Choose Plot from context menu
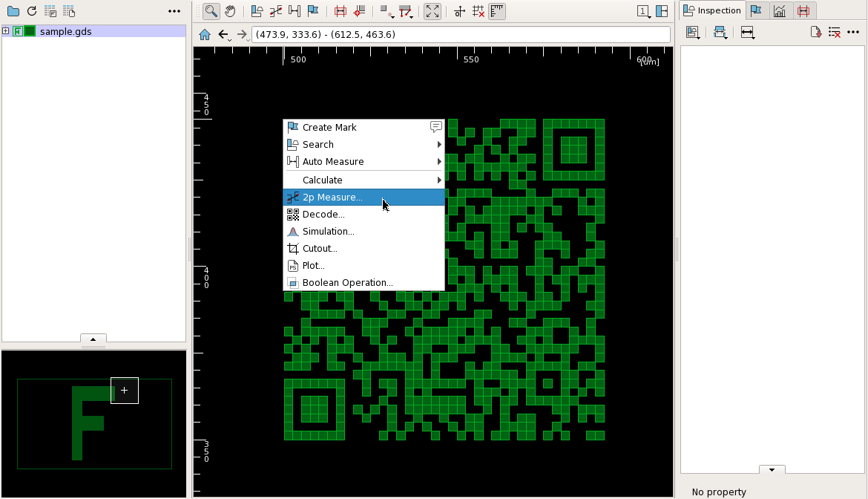Image resolution: width=868 pixels, height=499 pixels. pos(364,266)
